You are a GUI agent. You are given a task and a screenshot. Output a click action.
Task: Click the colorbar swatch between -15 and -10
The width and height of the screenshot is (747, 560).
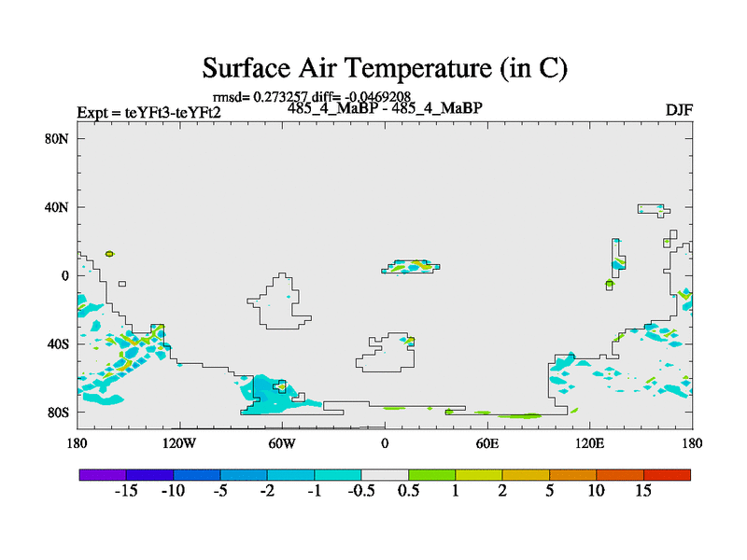pyautogui.click(x=149, y=475)
